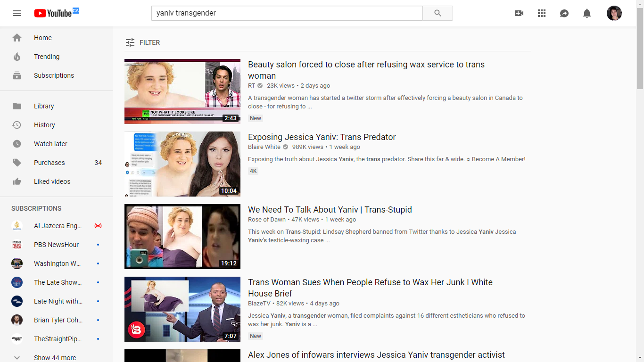Click the Library folder icon
The width and height of the screenshot is (644, 362).
point(17,106)
